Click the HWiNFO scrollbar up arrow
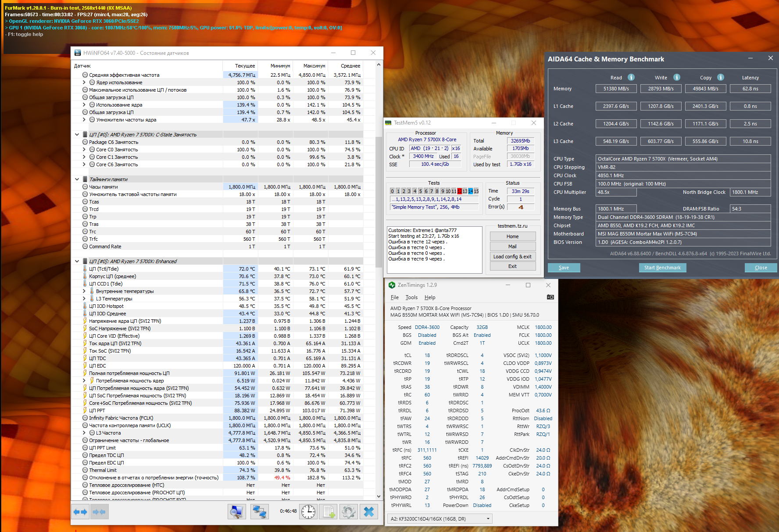The width and height of the screenshot is (779, 532). click(379, 65)
